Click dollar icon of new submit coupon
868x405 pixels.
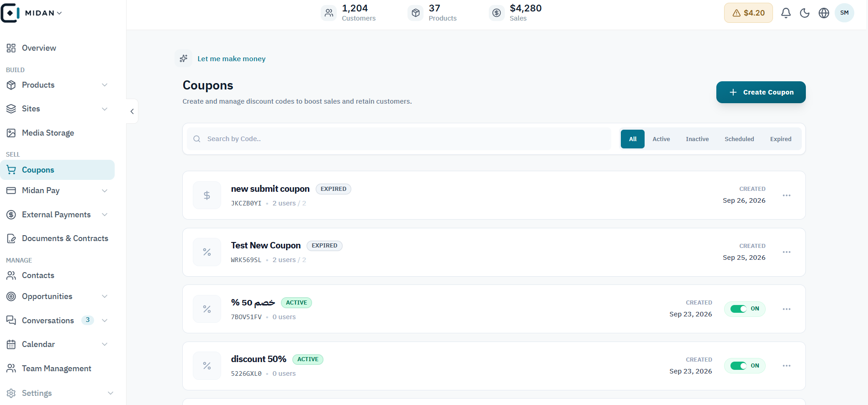point(207,195)
